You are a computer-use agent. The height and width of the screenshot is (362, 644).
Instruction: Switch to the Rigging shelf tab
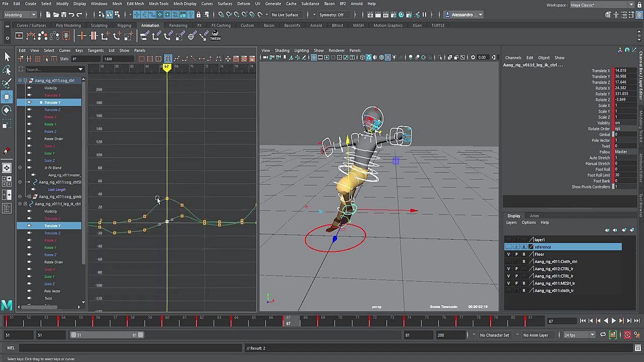pyautogui.click(x=124, y=25)
